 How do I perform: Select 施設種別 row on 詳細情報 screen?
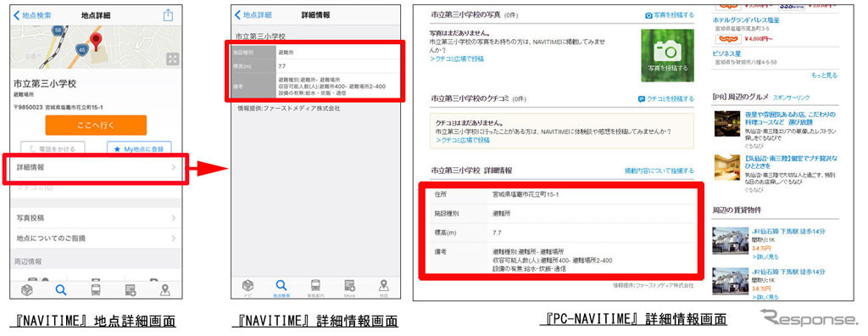tap(314, 52)
